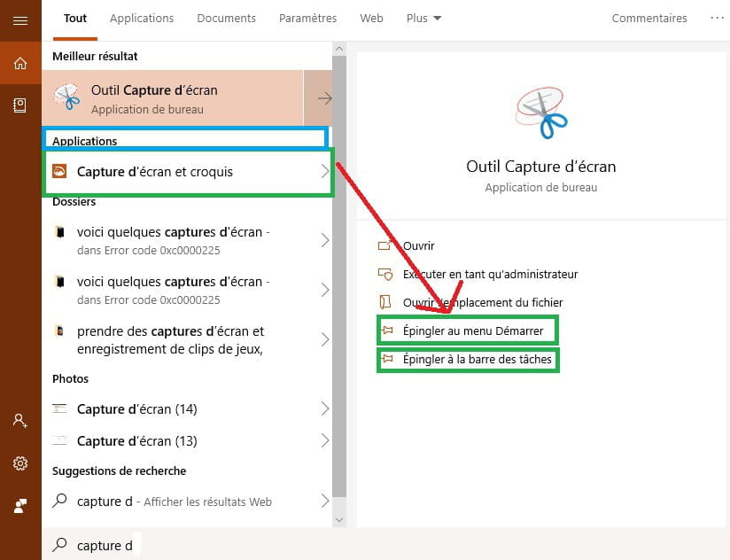Screen dimensions: 730x560
Task: Click the Snipping Tool scissors icon in best result
Action: click(67, 97)
